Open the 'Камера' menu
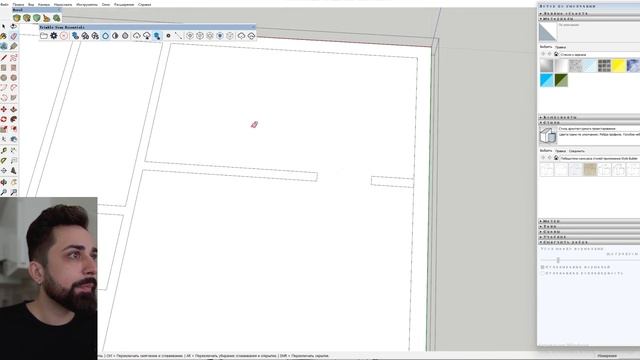 pos(44,4)
